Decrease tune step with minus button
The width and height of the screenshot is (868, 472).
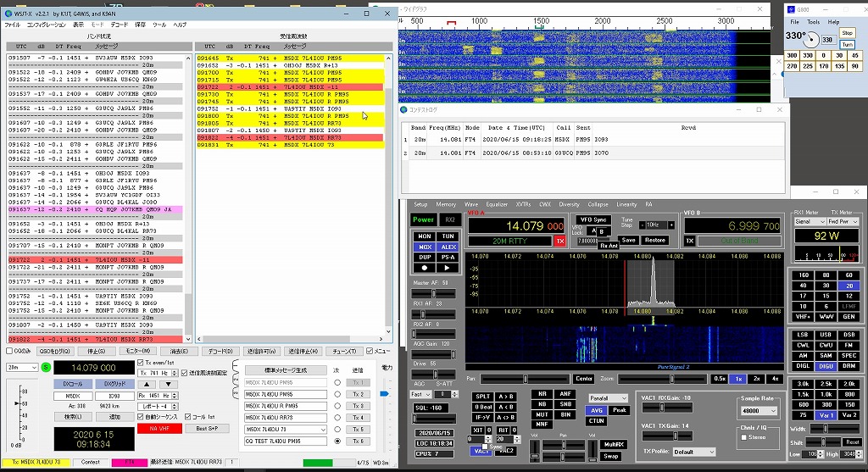(x=643, y=225)
